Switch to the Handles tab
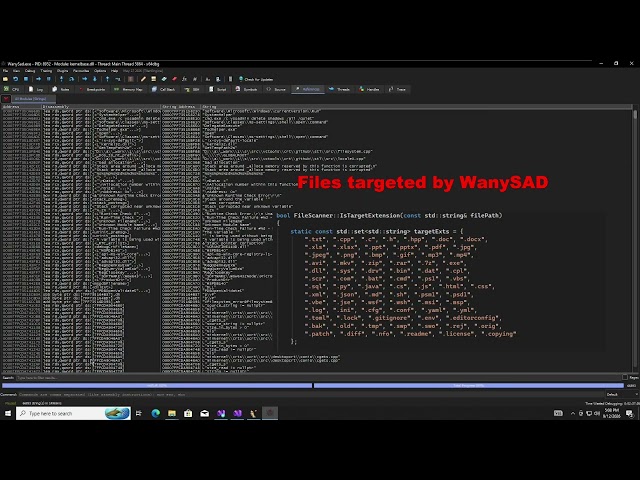 [x=369, y=89]
